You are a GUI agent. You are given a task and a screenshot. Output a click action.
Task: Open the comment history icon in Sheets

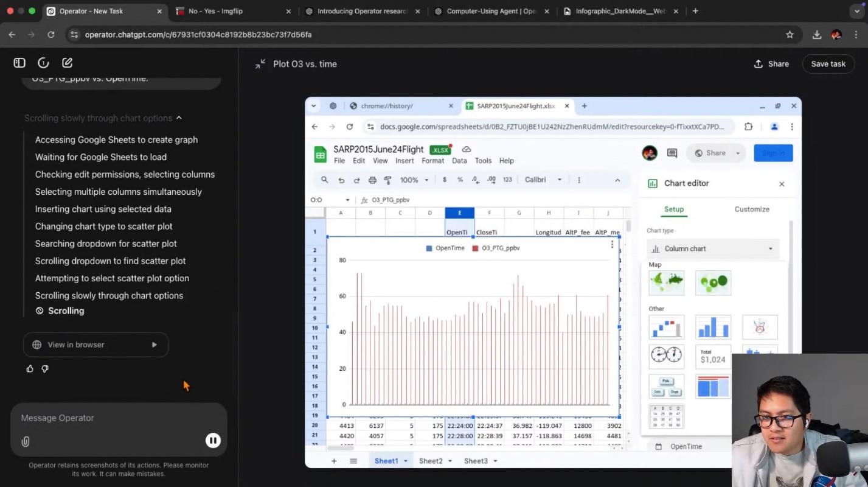(x=672, y=153)
